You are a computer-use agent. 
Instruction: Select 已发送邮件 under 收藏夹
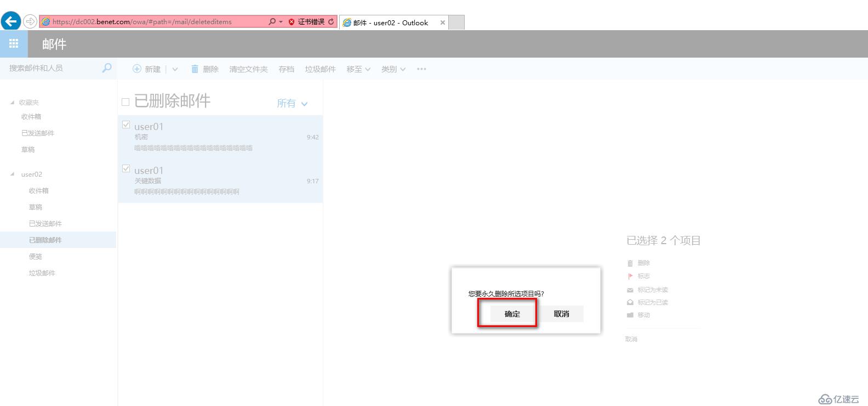tap(38, 133)
